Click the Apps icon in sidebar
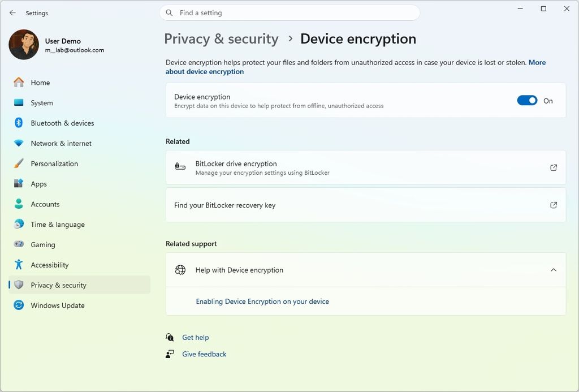The image size is (579, 392). [x=19, y=183]
